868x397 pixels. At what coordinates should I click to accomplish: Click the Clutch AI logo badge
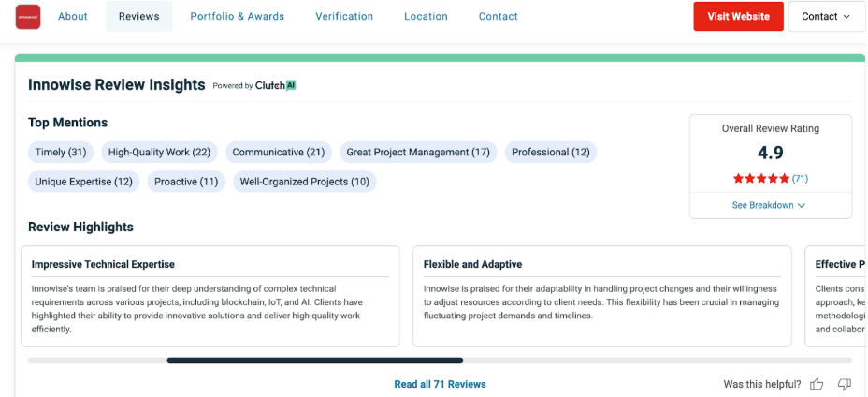275,85
